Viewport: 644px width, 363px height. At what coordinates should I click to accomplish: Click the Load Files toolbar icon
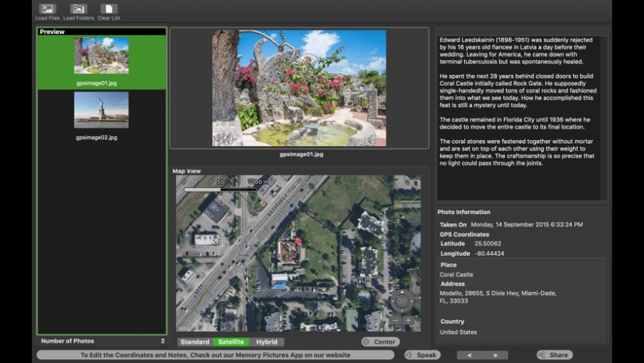pyautogui.click(x=47, y=9)
